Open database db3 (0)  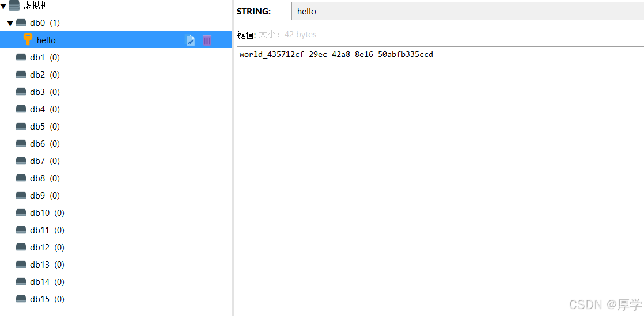click(116, 92)
